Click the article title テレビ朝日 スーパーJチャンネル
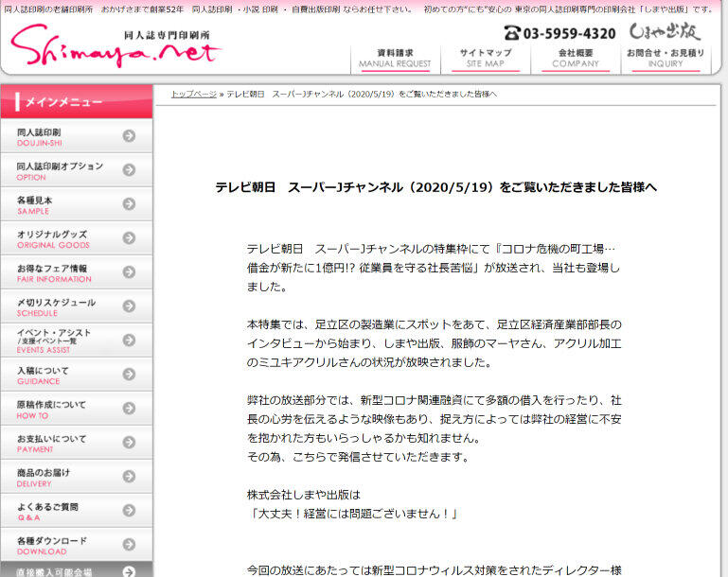Image resolution: width=728 pixels, height=577 pixels. (436, 187)
